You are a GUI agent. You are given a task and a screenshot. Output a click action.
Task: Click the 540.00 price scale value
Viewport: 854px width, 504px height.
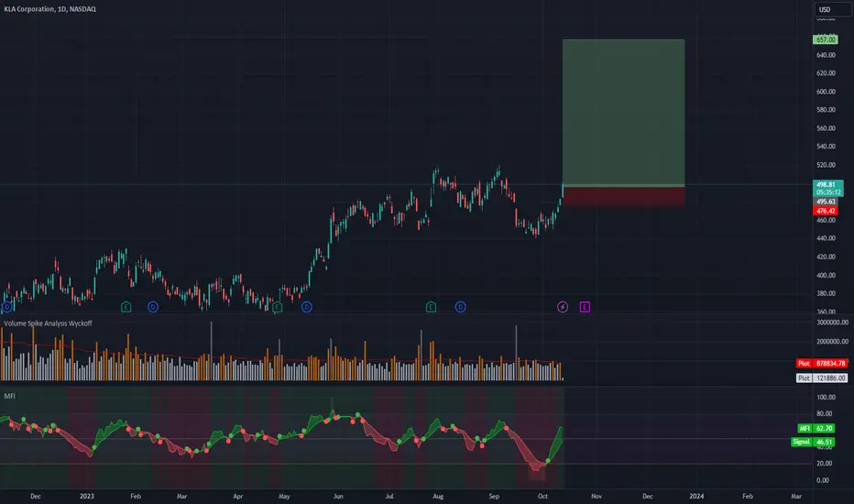(x=826, y=147)
